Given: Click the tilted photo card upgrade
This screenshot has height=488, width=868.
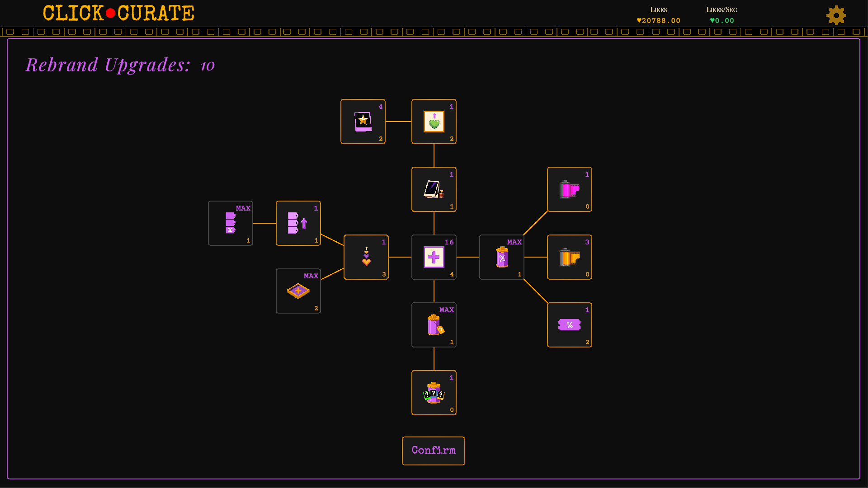Looking at the screenshot, I should coord(434,189).
